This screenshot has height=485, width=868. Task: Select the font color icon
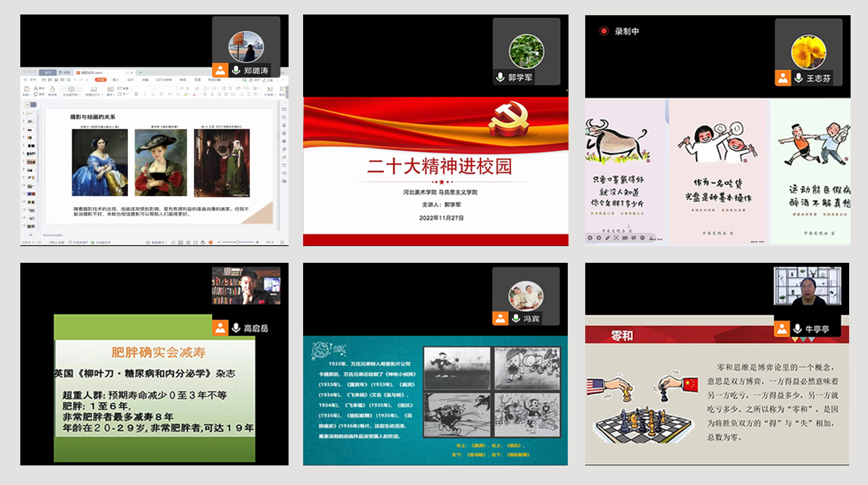pos(195,95)
